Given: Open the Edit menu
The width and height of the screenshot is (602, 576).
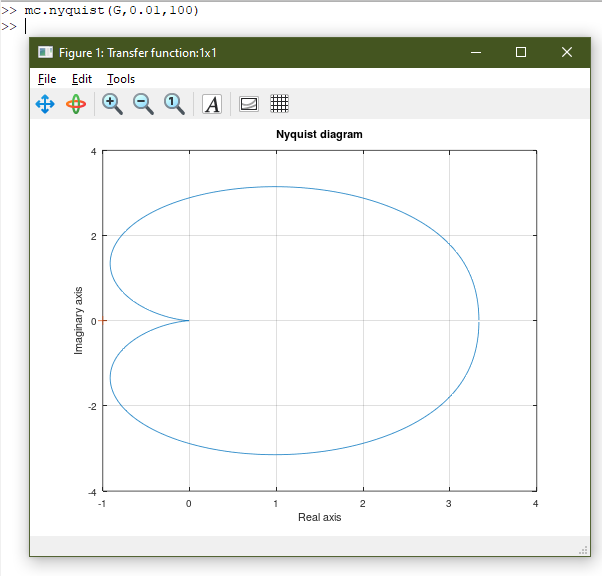Looking at the screenshot, I should (82, 78).
